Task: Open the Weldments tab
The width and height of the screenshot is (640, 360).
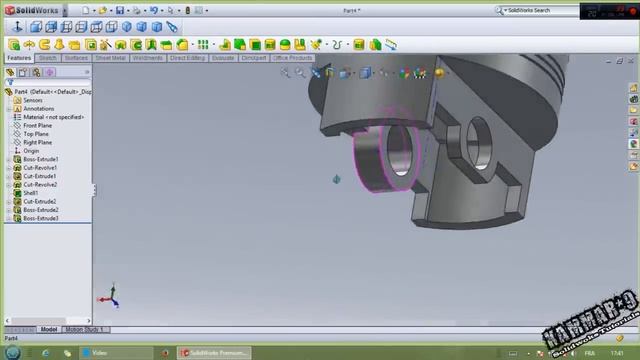Action: coord(148,58)
